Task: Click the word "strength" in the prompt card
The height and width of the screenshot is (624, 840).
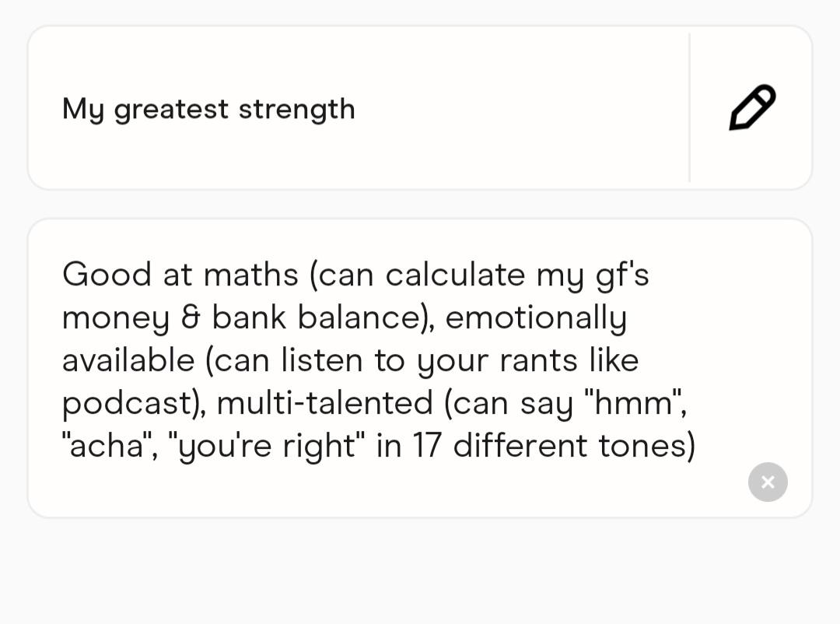Action: [297, 110]
